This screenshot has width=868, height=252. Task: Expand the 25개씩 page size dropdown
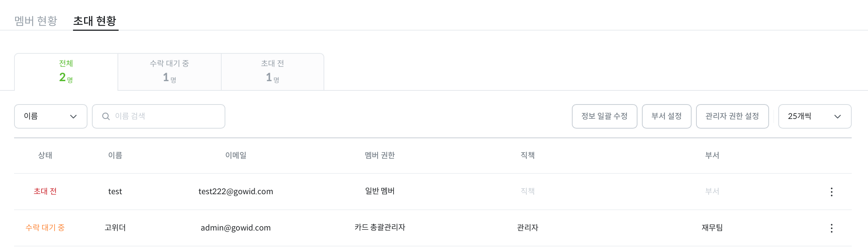tap(814, 116)
